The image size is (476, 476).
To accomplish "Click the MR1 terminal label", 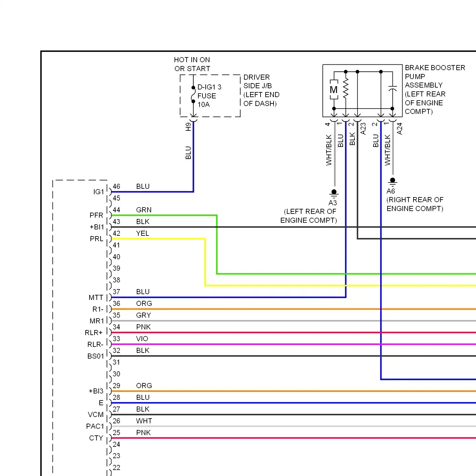I will pos(97,321).
